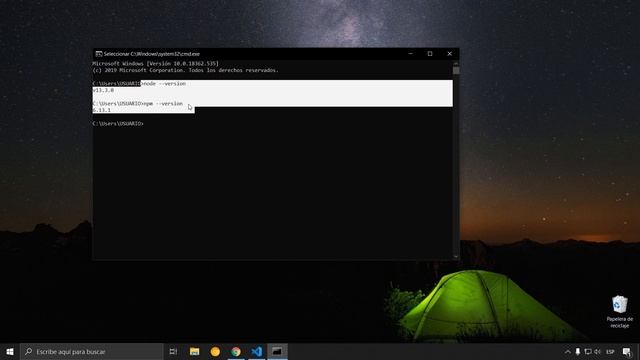640x360 pixels.
Task: Click the cmd window title bar text
Action: (151, 54)
